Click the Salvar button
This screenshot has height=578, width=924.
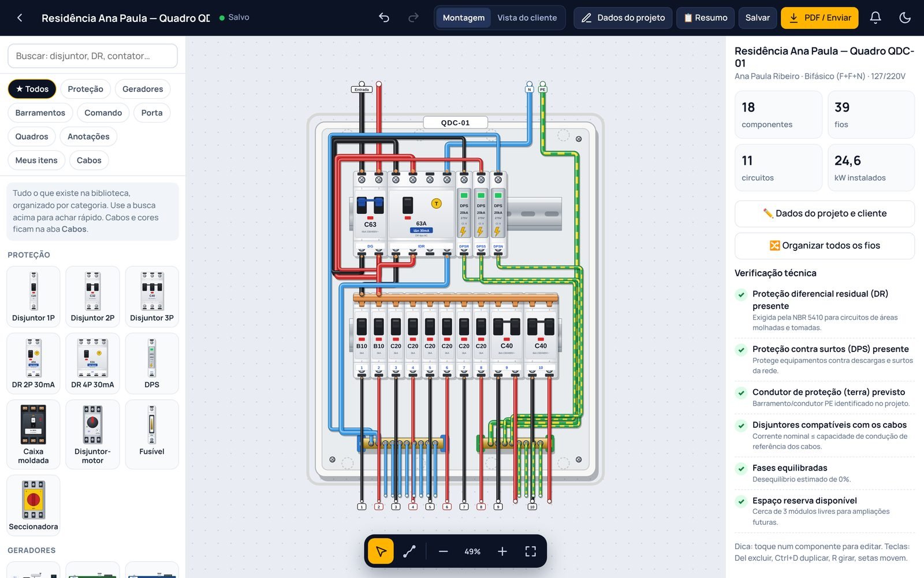click(758, 18)
